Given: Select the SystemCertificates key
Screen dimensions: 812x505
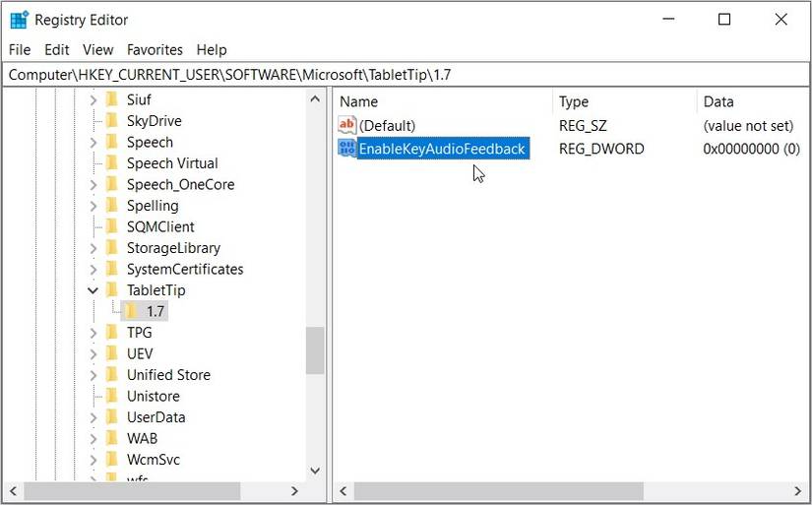Looking at the screenshot, I should click(185, 269).
